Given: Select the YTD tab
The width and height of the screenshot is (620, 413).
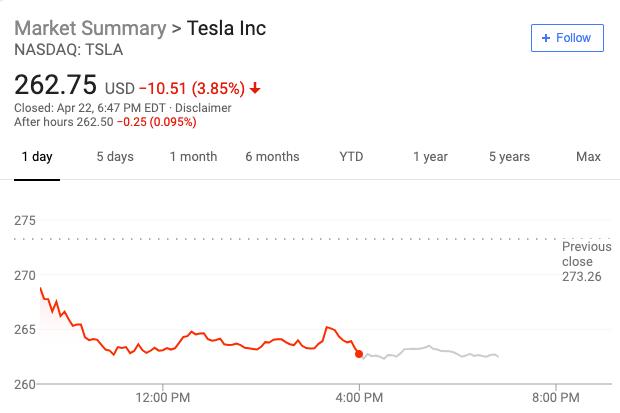Looking at the screenshot, I should [x=351, y=157].
